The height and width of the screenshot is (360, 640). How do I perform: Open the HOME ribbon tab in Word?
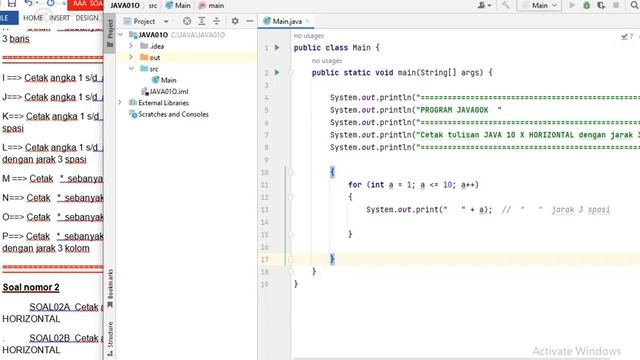33,18
